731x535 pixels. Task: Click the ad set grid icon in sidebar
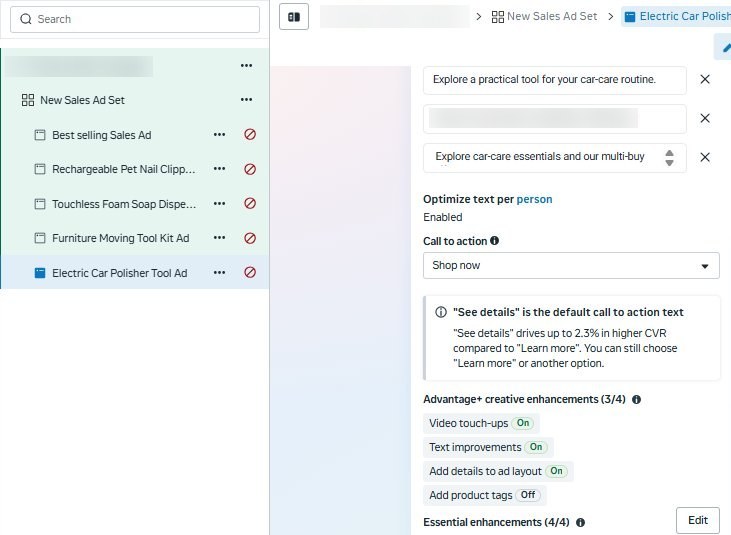click(28, 100)
